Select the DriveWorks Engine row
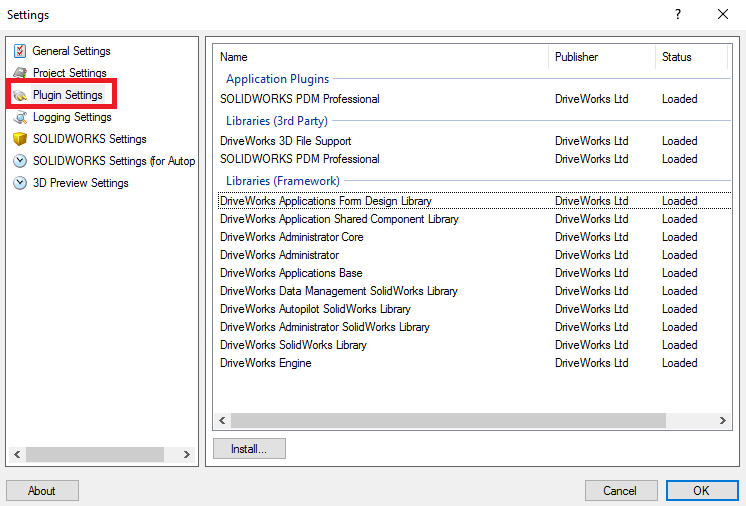 tap(474, 363)
